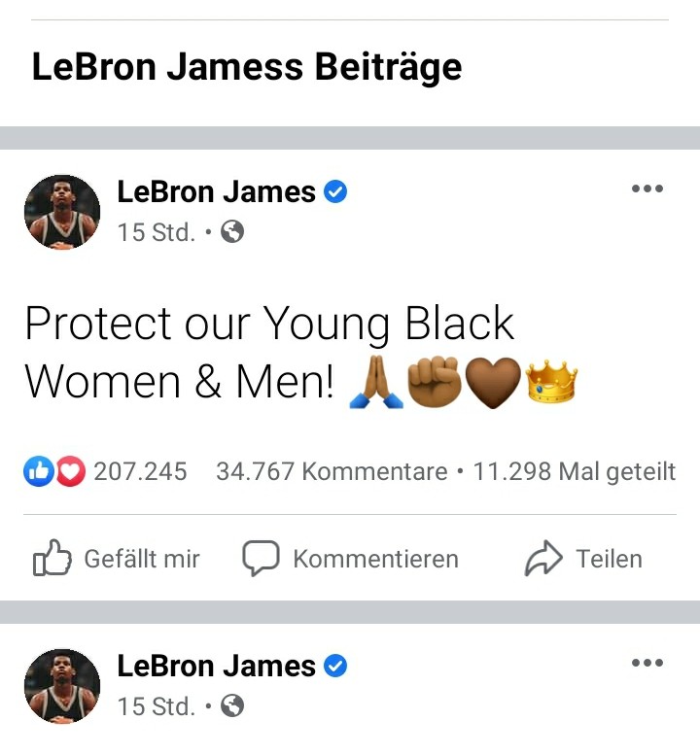Open the second post's profile picture
This screenshot has height=755, width=700.
point(62,686)
